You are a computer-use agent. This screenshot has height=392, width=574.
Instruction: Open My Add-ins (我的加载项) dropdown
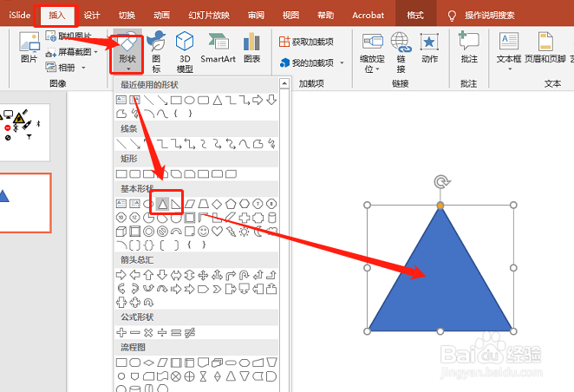coord(311,63)
